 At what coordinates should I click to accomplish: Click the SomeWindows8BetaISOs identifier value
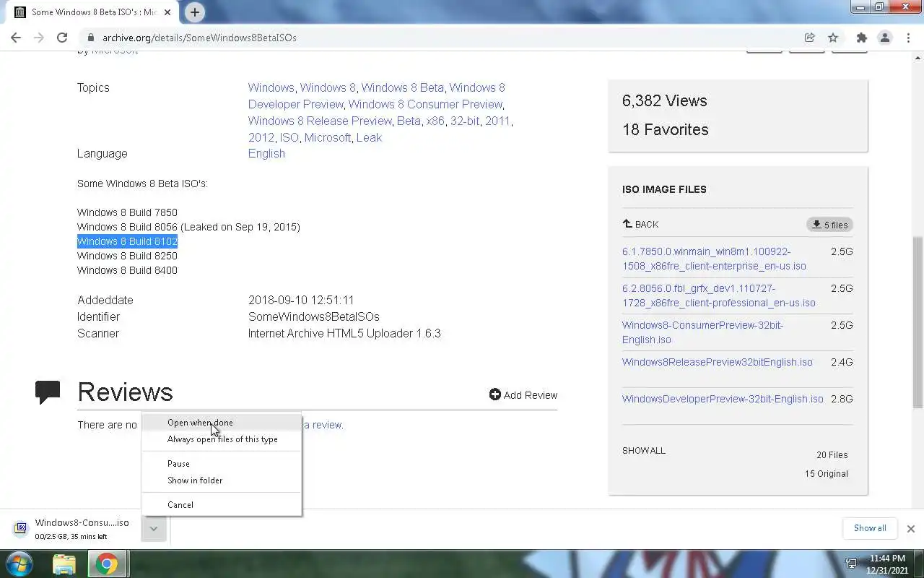coord(314,316)
